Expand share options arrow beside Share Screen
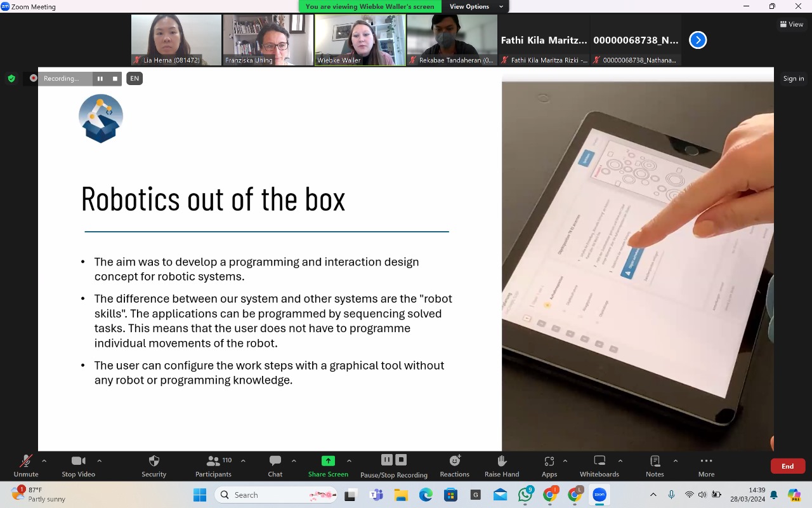 coord(349,460)
